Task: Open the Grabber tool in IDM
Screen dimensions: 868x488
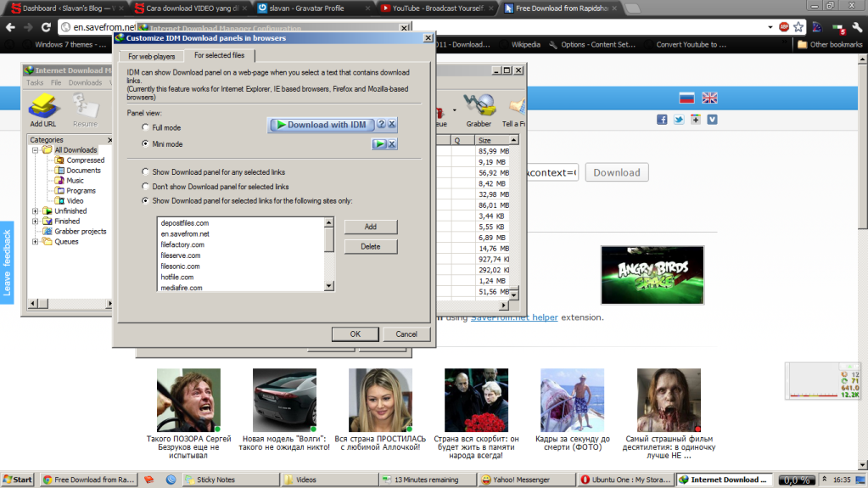Action: 479,110
